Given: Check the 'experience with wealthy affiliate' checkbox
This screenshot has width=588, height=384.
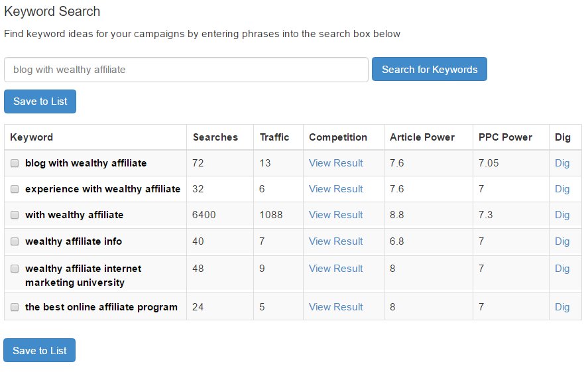Looking at the screenshot, I should [15, 189].
